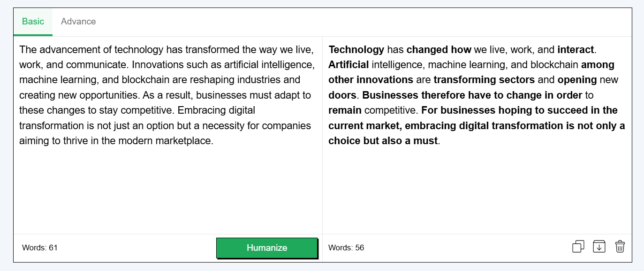
Task: Download the humanized output
Action: coord(599,247)
